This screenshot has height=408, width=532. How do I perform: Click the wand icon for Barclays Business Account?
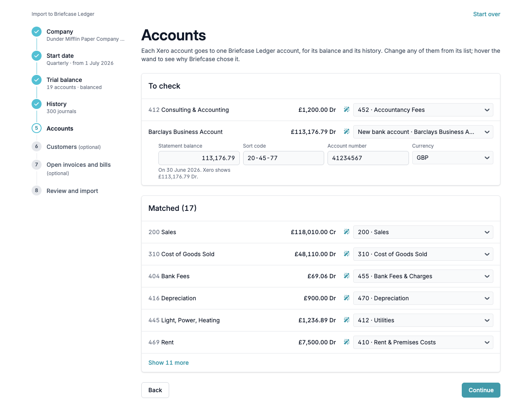tap(347, 132)
